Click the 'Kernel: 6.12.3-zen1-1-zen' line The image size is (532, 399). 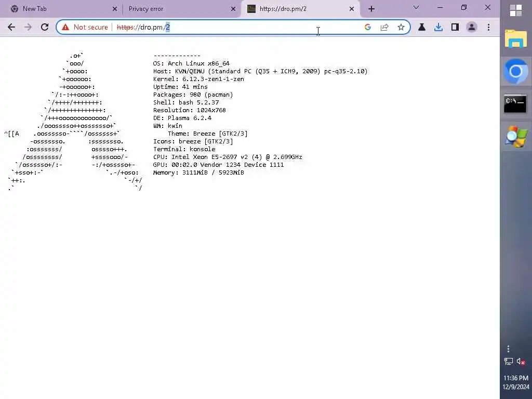pos(198,79)
